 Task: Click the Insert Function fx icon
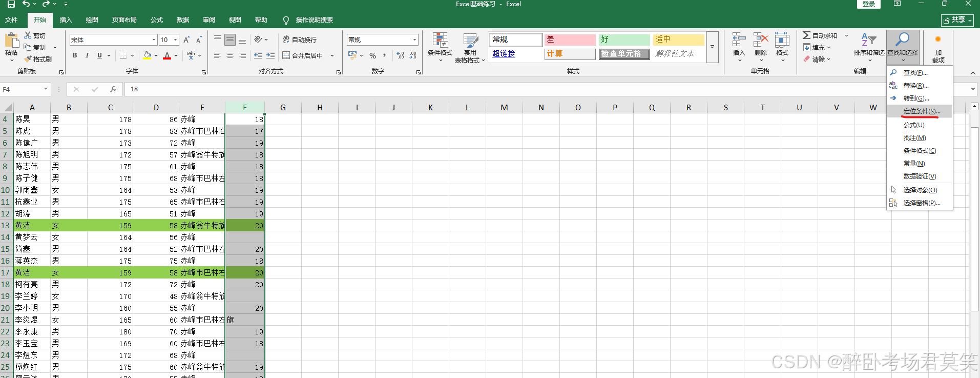(x=113, y=89)
